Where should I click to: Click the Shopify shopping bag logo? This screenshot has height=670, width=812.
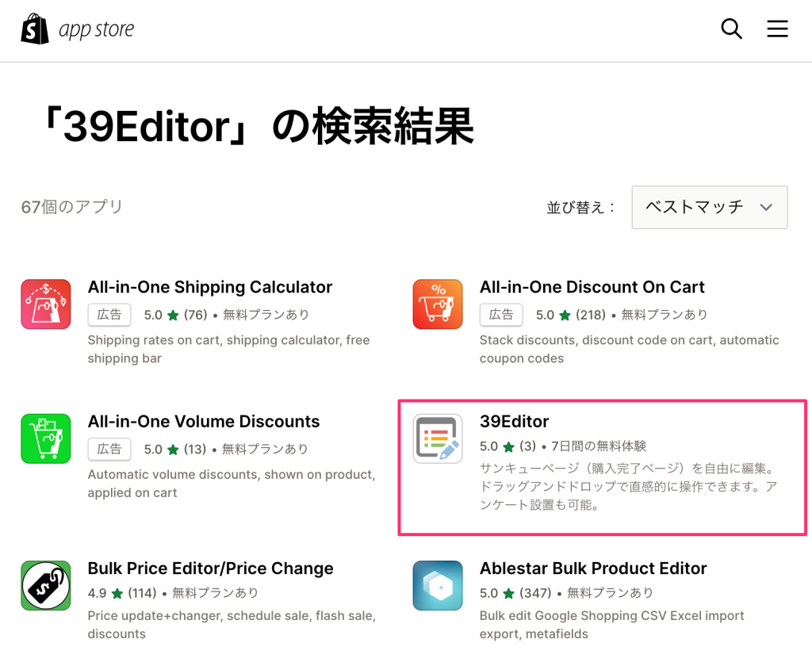[33, 29]
